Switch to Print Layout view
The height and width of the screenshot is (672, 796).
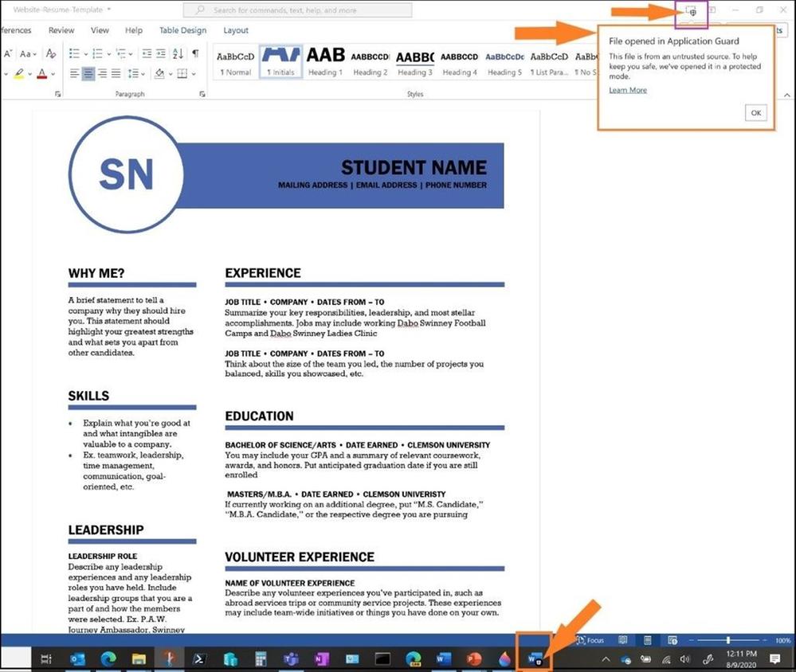click(647, 641)
